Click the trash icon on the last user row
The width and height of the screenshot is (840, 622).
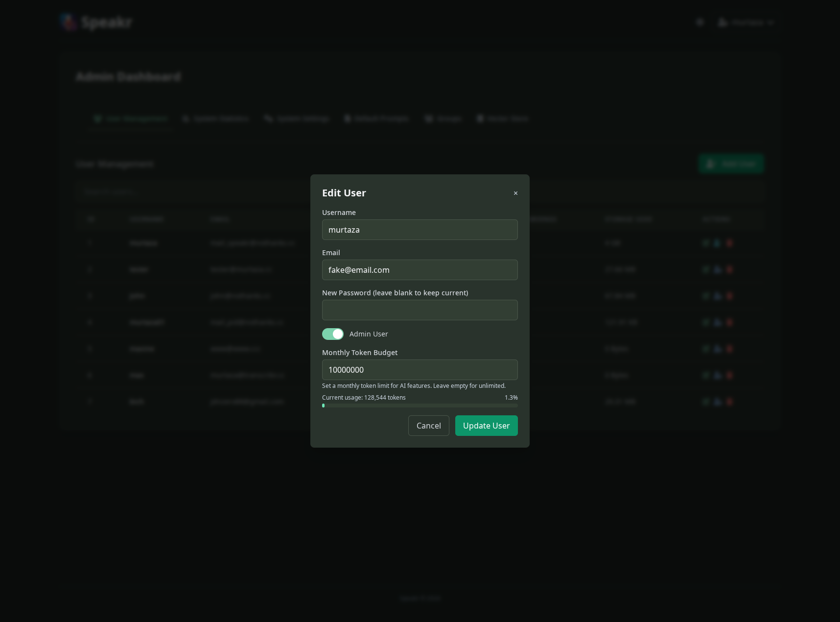click(730, 402)
